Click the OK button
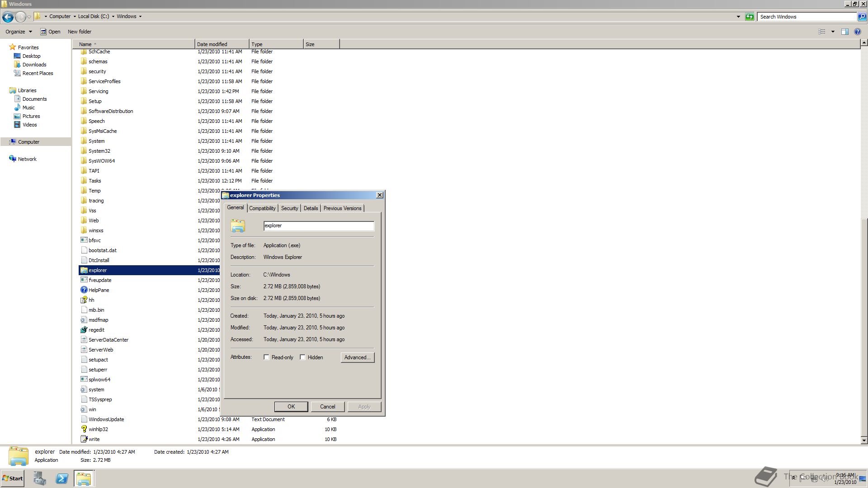This screenshot has height=488, width=868. [x=291, y=407]
